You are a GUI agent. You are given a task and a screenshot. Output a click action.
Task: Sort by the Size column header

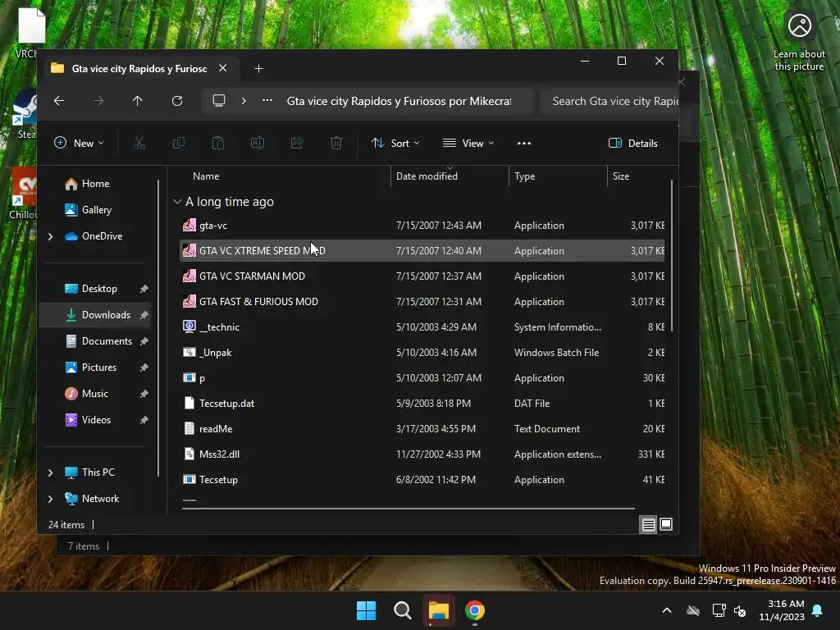click(621, 176)
